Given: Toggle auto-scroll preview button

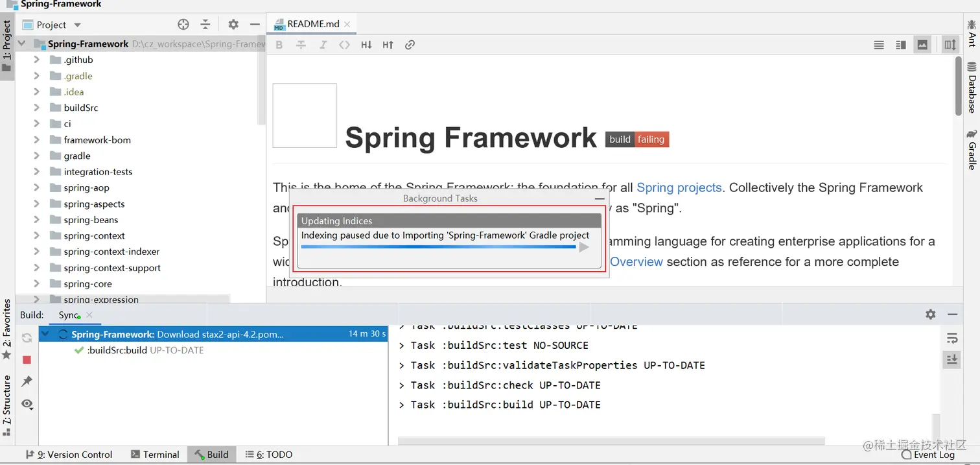Looking at the screenshot, I should tap(950, 45).
